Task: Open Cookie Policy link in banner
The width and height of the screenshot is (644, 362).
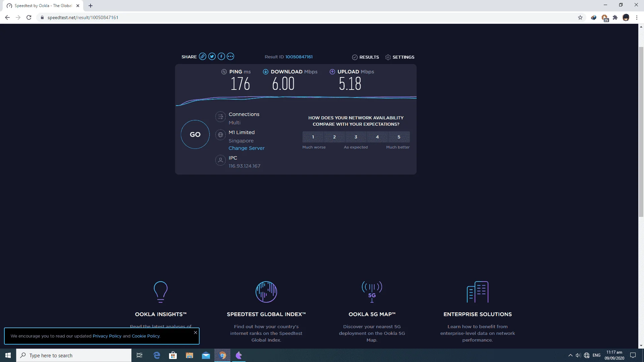Action: (146, 336)
